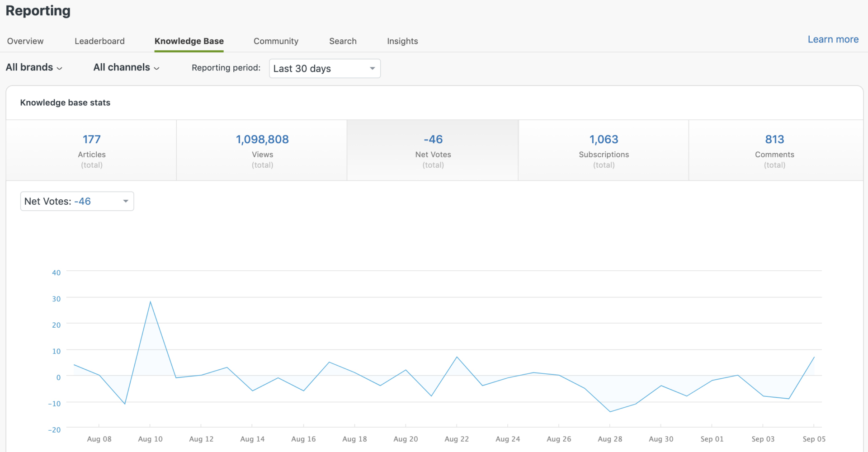Open the Search reporting tab
868x452 pixels.
tap(343, 41)
